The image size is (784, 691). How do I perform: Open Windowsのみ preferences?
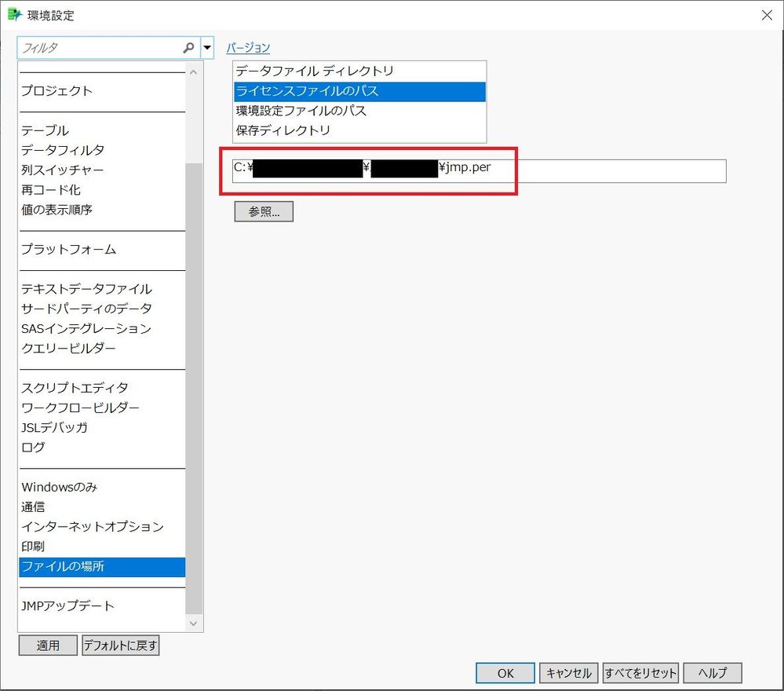[x=102, y=487]
